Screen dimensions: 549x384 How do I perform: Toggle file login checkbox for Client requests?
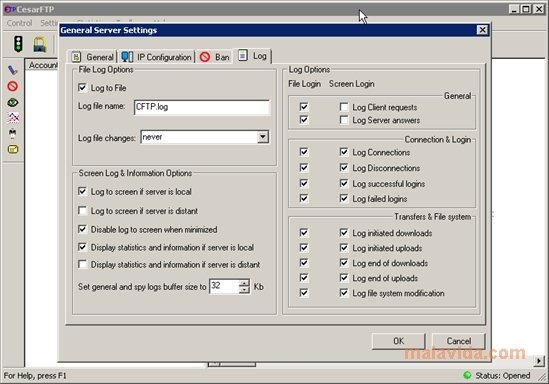coord(304,106)
